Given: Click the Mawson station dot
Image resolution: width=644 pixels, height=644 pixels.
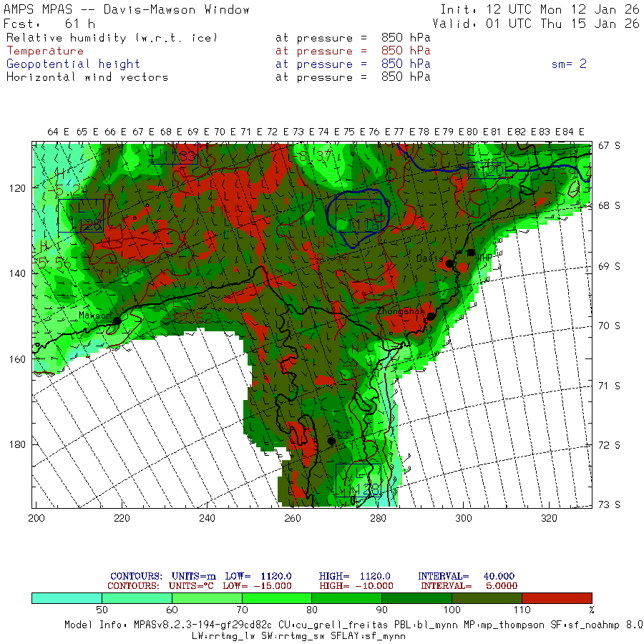Looking at the screenshot, I should tap(117, 321).
